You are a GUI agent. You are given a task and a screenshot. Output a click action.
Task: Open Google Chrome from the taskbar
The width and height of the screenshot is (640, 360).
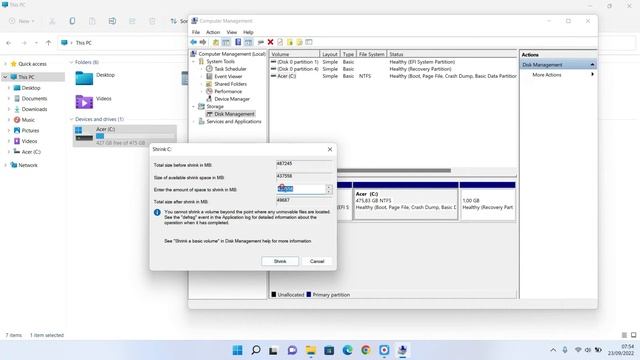pyautogui.click(x=366, y=350)
